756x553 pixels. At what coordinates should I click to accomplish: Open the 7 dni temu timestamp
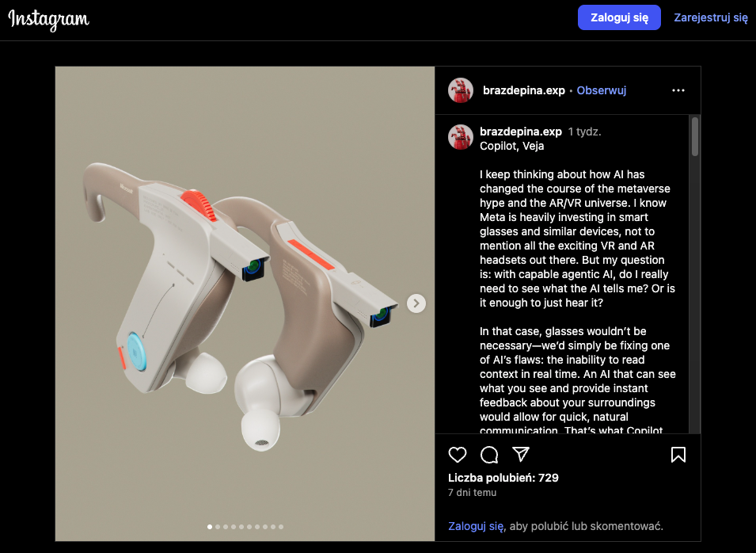click(x=472, y=493)
